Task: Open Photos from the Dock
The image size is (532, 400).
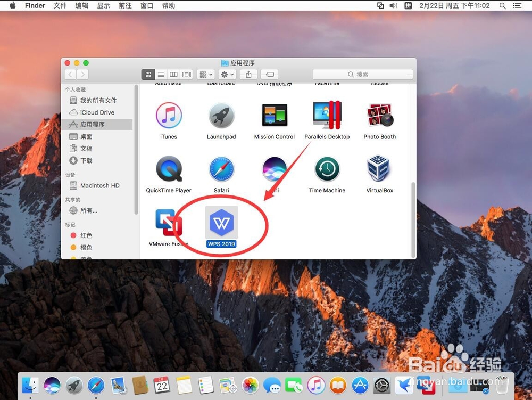Action: pos(250,386)
